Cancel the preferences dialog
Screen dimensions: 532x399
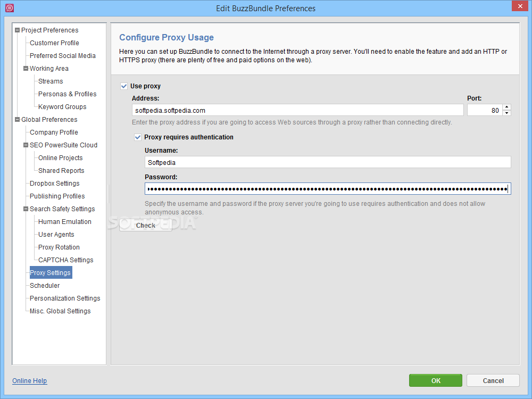[493, 381]
